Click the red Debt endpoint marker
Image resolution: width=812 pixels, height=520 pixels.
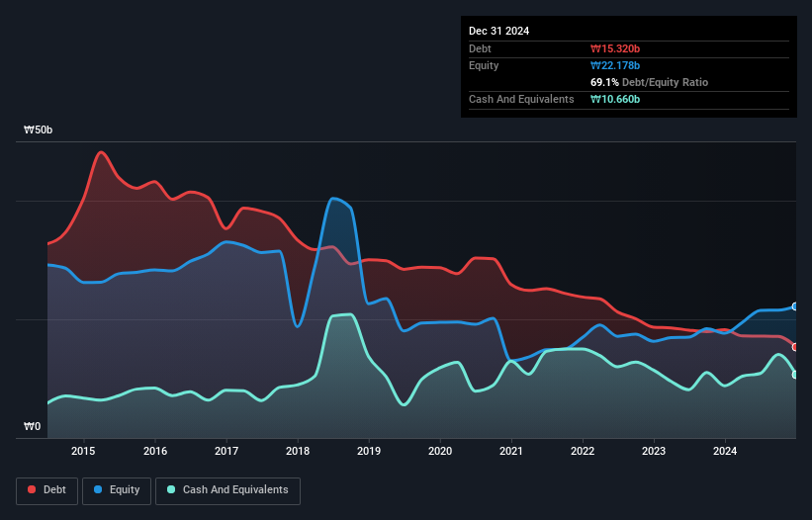point(795,347)
